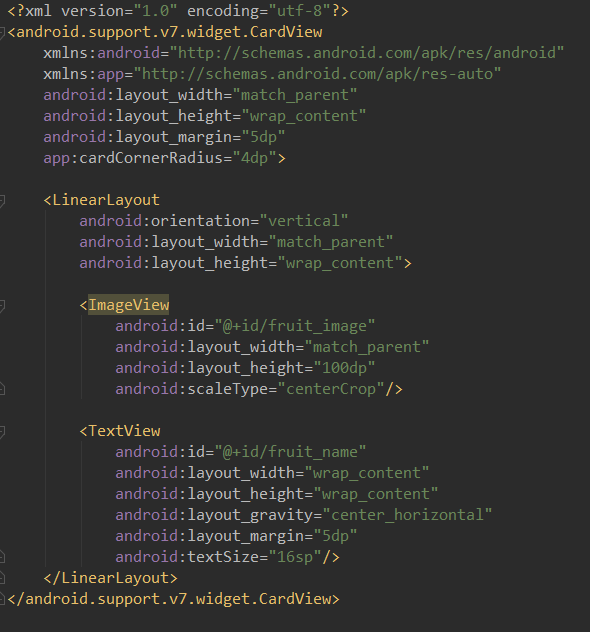The image size is (590, 632).
Task: Click ImageView's layout_width "match_parent" value
Action: click(x=367, y=347)
